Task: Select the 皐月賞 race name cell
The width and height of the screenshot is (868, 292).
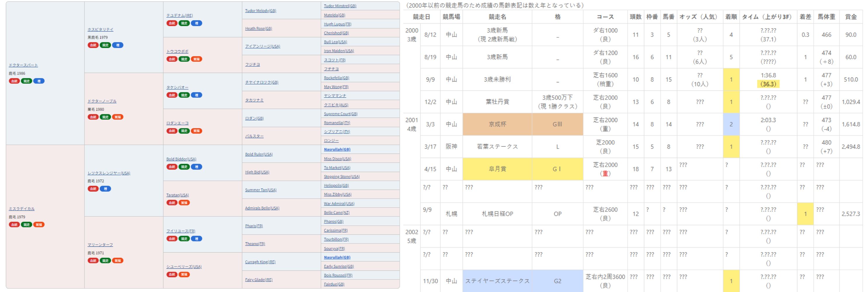Action: coord(497,169)
